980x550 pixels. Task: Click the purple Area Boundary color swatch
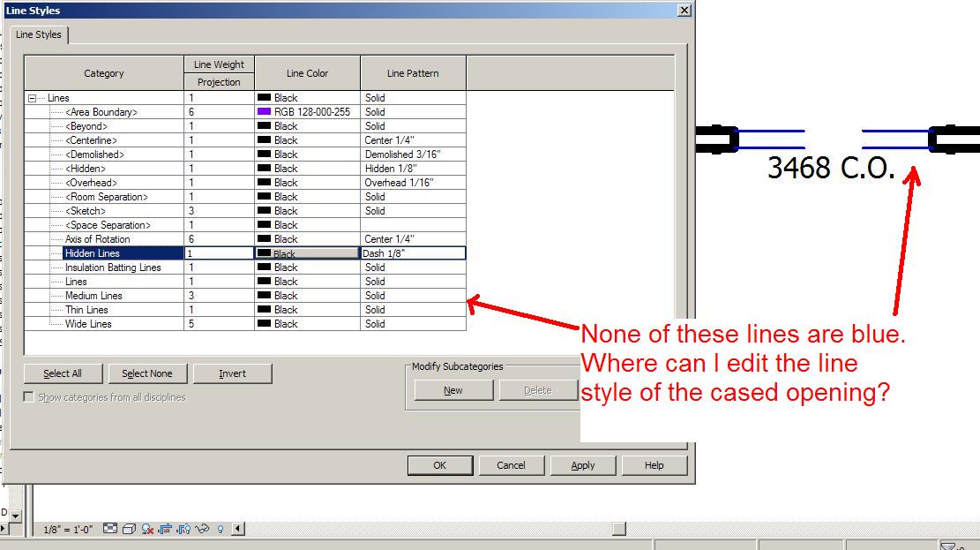tap(265, 112)
